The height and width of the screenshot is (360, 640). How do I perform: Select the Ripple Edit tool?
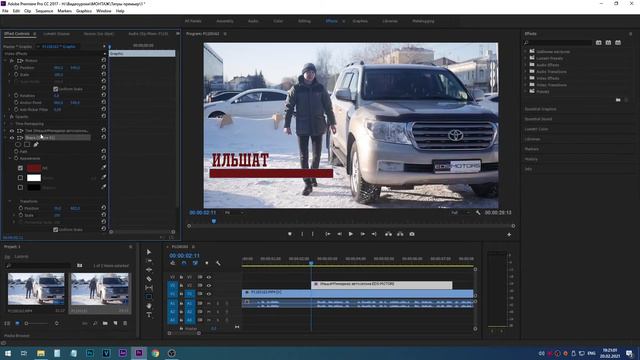click(149, 270)
